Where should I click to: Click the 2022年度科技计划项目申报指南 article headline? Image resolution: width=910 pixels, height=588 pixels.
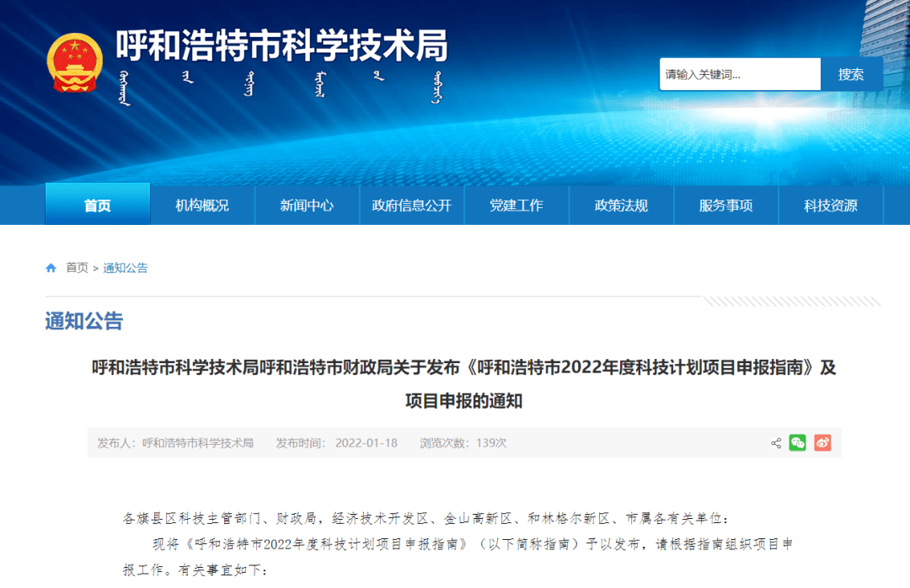[x=463, y=368]
